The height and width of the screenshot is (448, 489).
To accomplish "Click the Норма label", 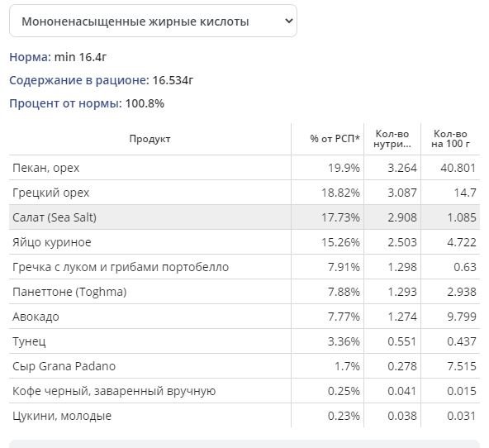I will click(x=30, y=57).
